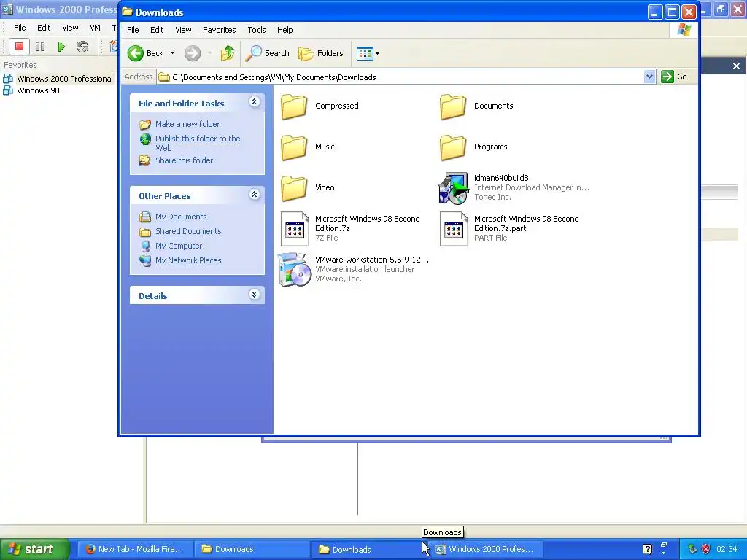Click the 02:34 taskbar clock
The width and height of the screenshot is (747, 560).
[x=727, y=549]
